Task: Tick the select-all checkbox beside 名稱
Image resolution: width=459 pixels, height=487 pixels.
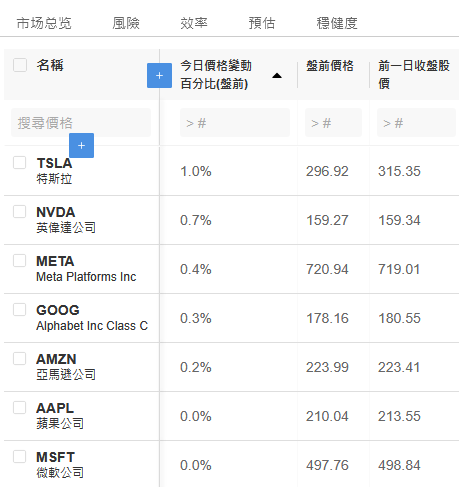Action: (20, 65)
